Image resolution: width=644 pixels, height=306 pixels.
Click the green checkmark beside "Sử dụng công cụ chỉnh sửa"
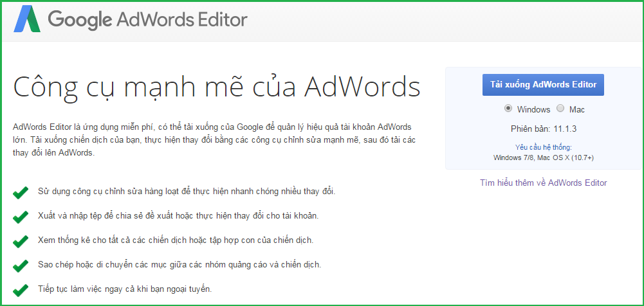coord(21,192)
